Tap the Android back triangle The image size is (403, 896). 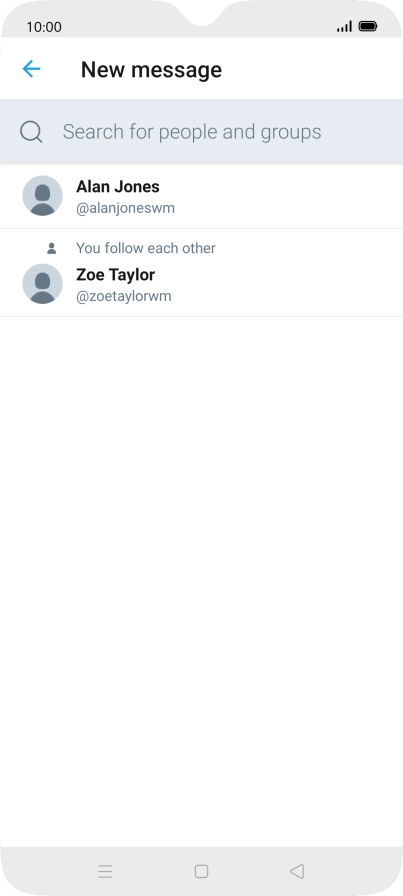[x=297, y=871]
